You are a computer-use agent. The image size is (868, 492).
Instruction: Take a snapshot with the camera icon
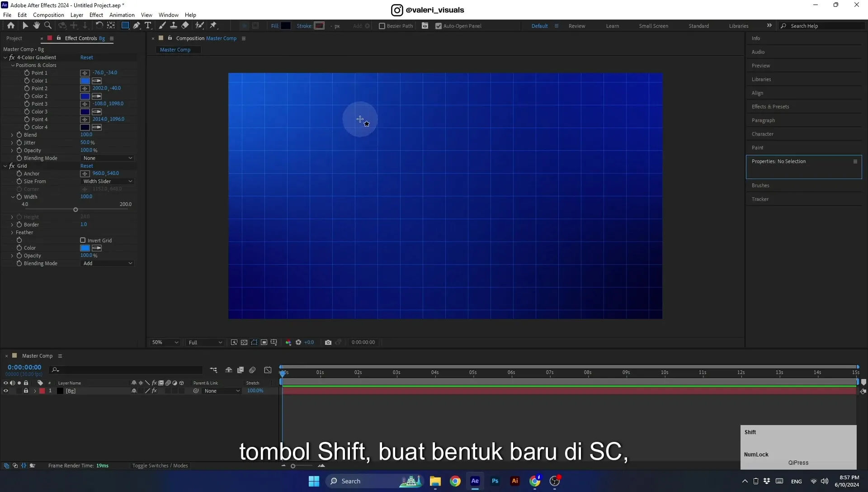click(328, 342)
